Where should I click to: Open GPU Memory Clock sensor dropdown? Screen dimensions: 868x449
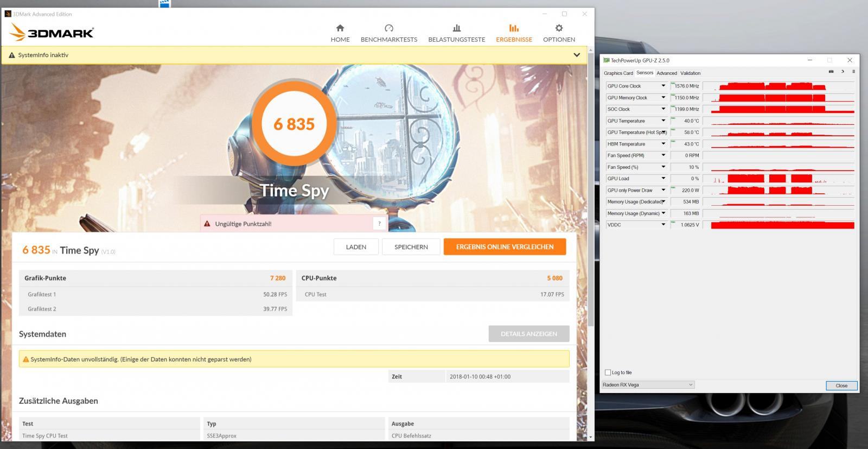pos(663,98)
